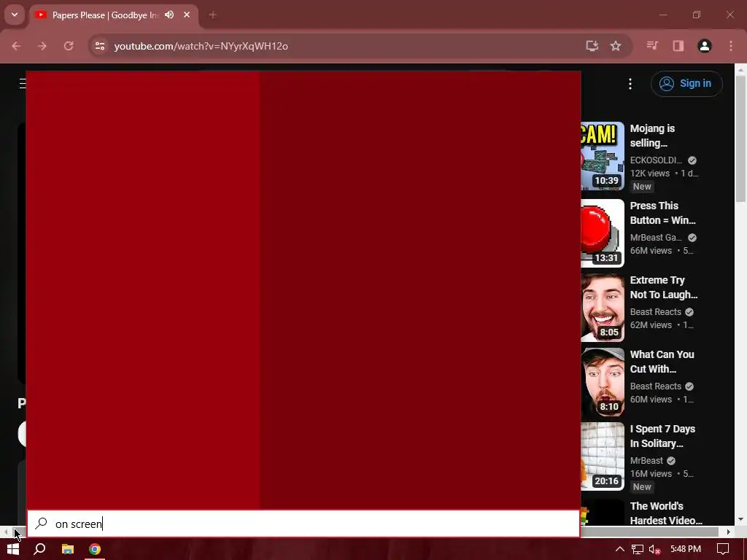Select the youtube.com address bar URL
Screen dimensions: 747x560
(201, 46)
